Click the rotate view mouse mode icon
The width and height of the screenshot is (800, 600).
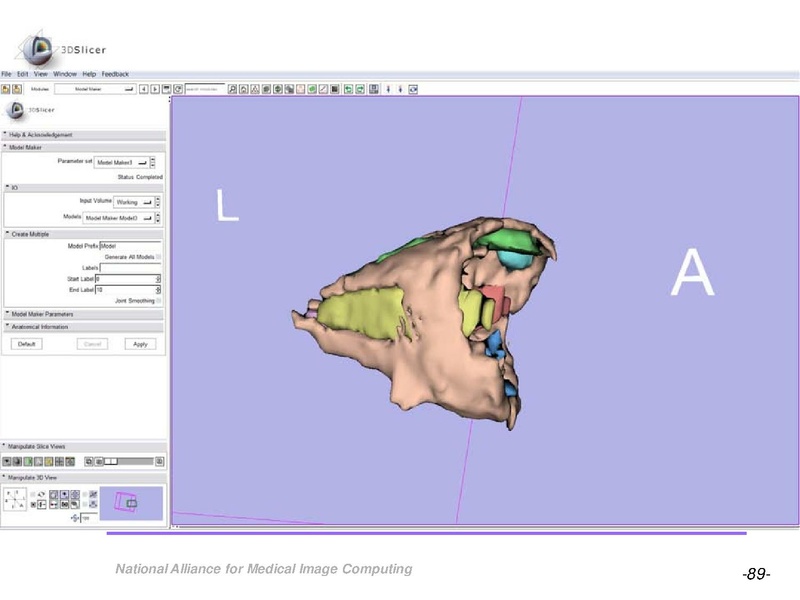tap(413, 89)
